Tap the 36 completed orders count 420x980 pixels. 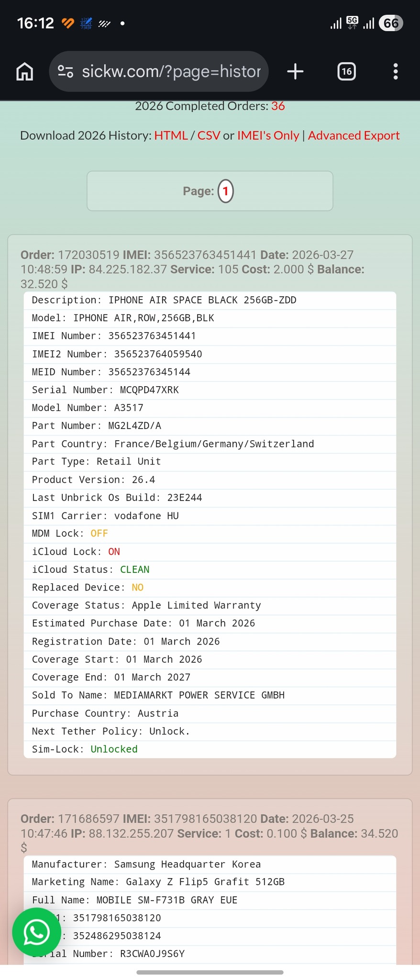click(x=278, y=106)
